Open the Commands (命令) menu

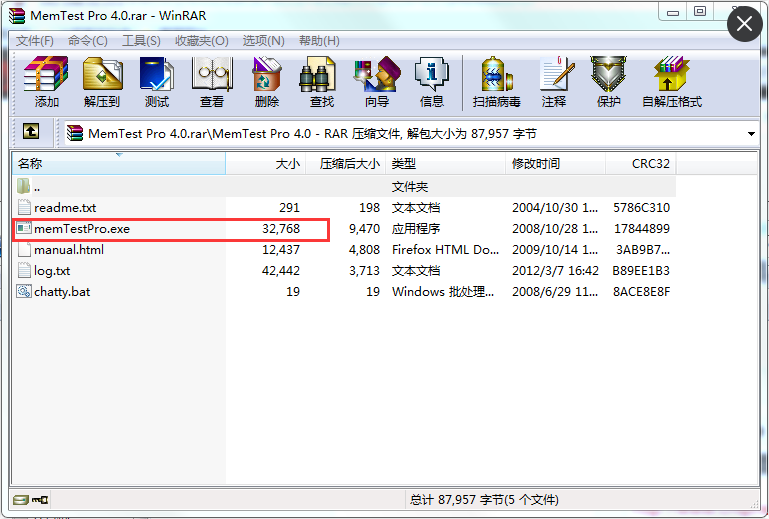pyautogui.click(x=87, y=41)
